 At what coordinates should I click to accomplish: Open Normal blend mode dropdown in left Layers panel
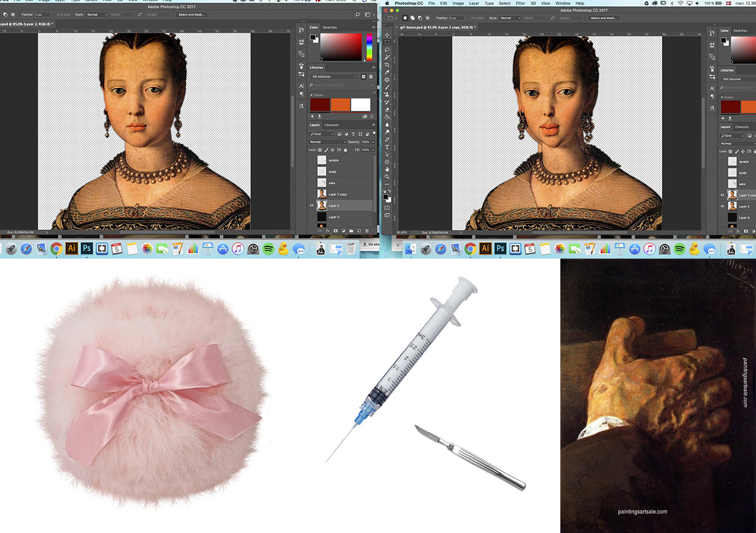(328, 142)
